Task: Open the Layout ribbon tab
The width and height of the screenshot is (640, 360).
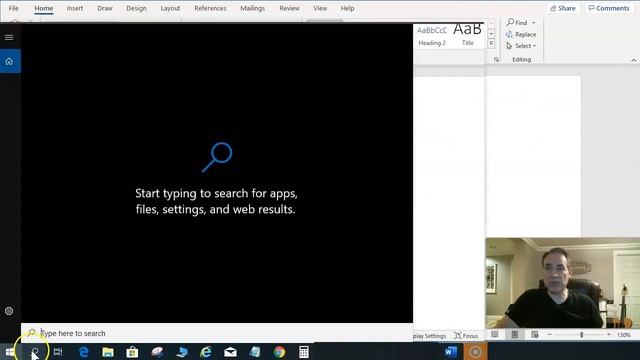Action: pyautogui.click(x=170, y=8)
